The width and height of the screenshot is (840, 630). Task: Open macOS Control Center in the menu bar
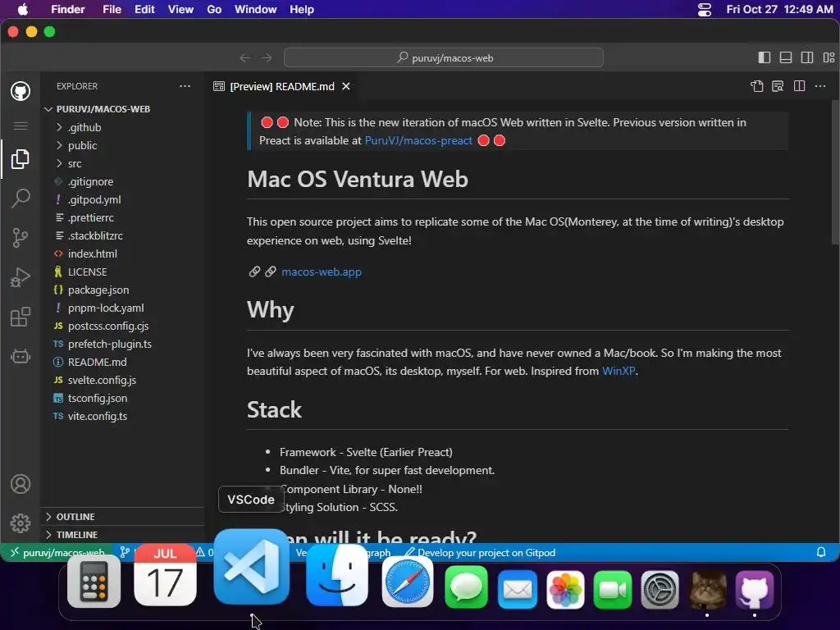point(705,9)
